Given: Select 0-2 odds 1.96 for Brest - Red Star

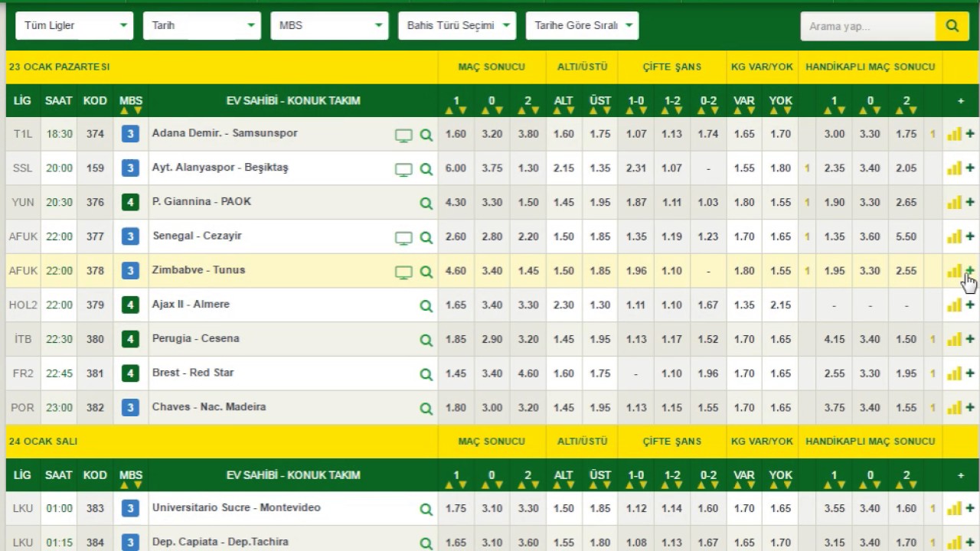Looking at the screenshot, I should [x=708, y=373].
